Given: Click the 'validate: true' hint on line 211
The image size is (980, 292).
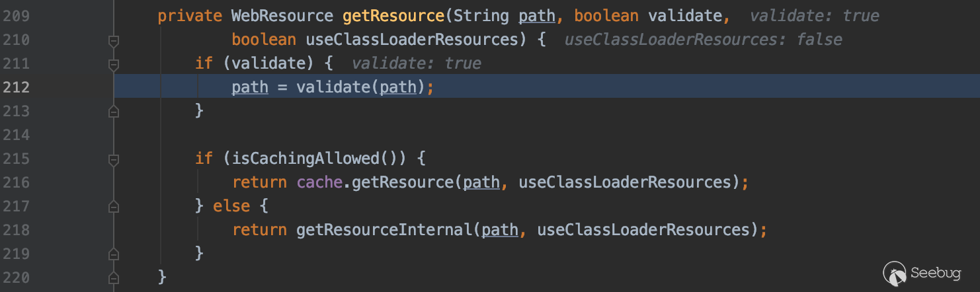Looking at the screenshot, I should 417,64.
